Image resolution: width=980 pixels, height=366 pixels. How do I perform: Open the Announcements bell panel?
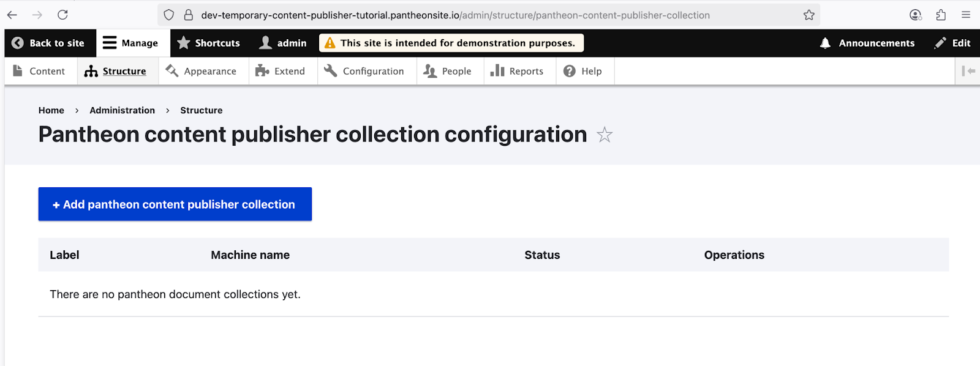pos(867,43)
